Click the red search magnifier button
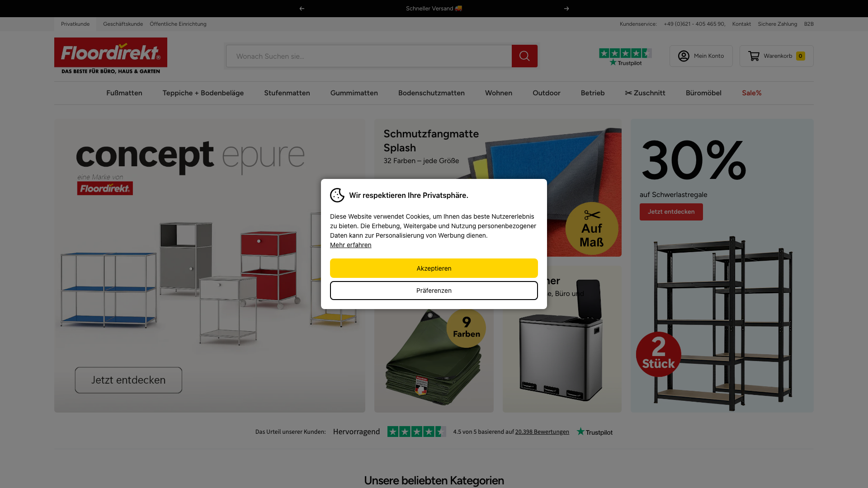868x488 pixels. (524, 56)
